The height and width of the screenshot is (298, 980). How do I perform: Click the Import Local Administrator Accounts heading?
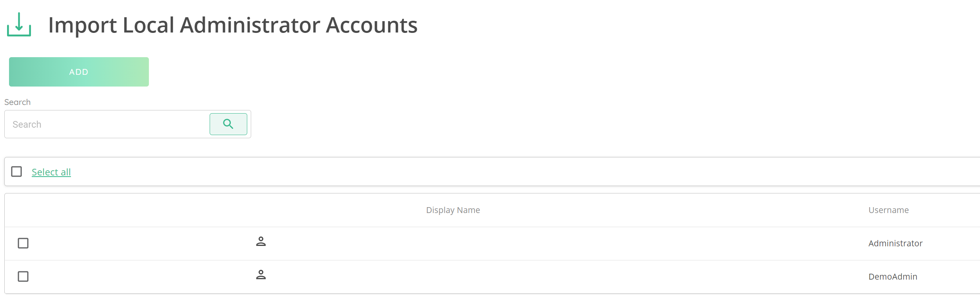point(233,25)
